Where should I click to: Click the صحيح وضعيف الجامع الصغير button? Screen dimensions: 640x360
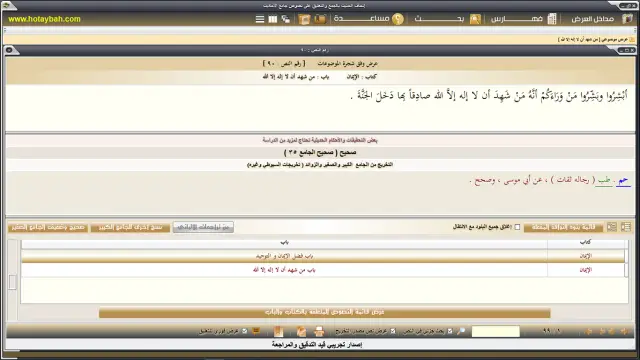48,227
